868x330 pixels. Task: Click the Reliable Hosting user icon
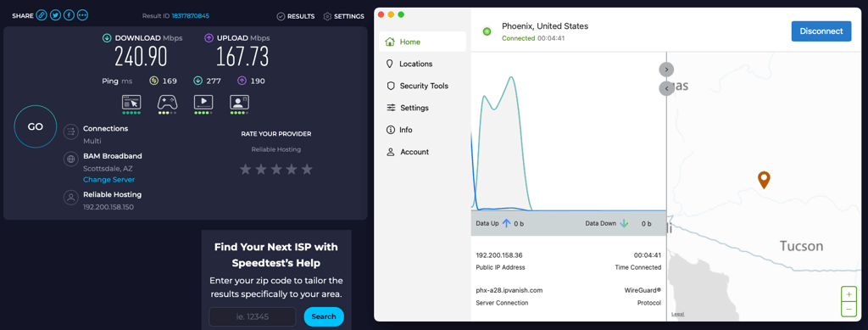coord(71,198)
